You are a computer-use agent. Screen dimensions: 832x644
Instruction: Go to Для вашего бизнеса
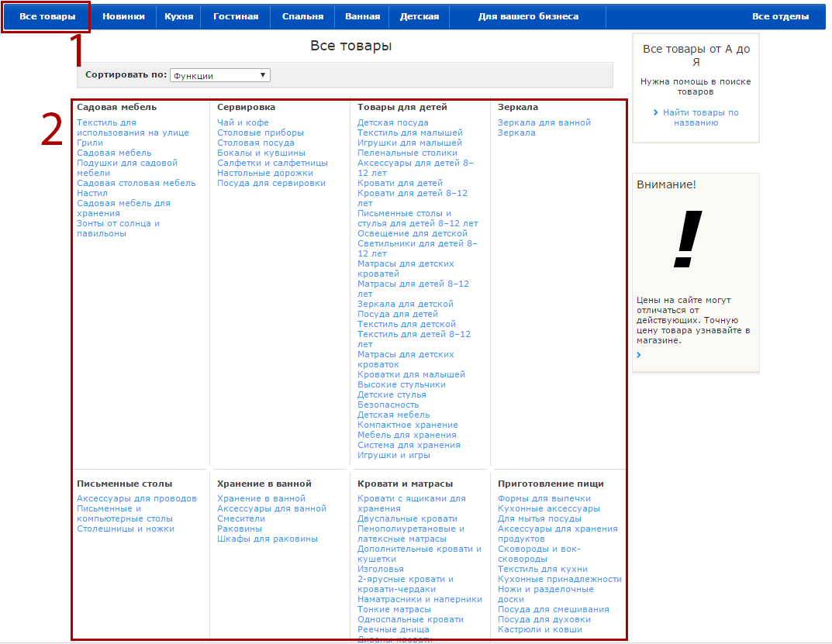coord(528,16)
